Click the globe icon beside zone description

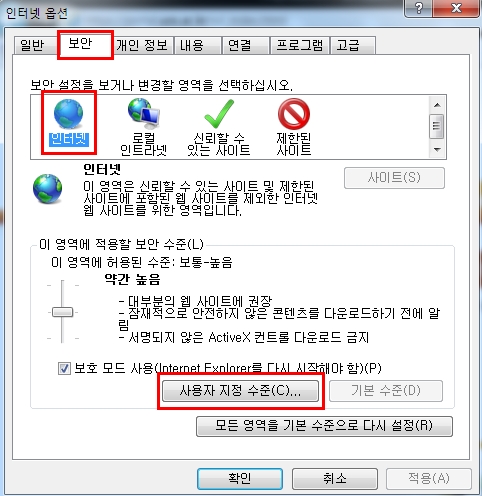point(47,188)
